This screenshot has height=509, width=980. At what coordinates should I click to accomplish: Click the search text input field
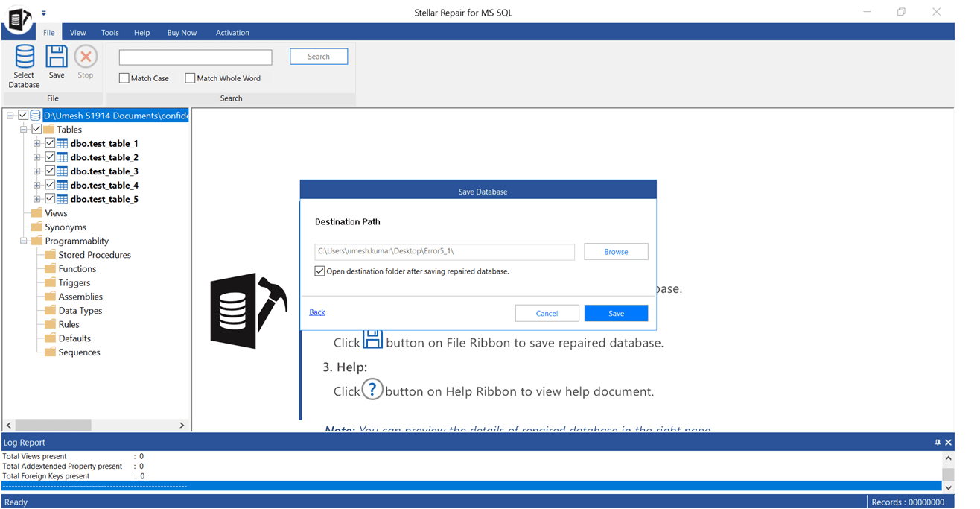click(196, 57)
